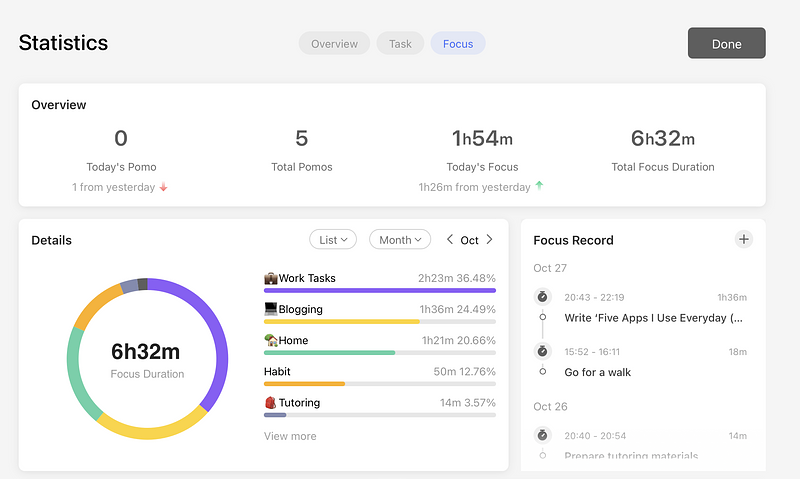
Task: Click the Focus Record heading
Action: click(573, 240)
